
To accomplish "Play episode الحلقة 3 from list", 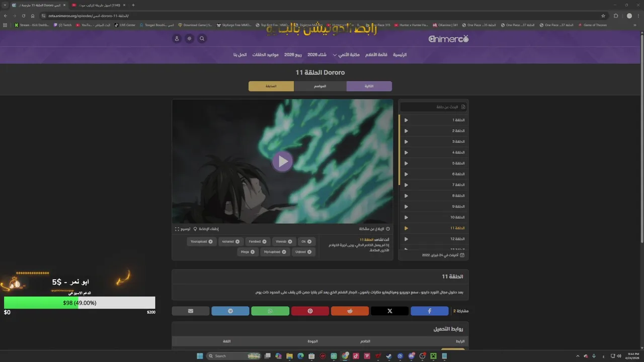I will tap(434, 142).
